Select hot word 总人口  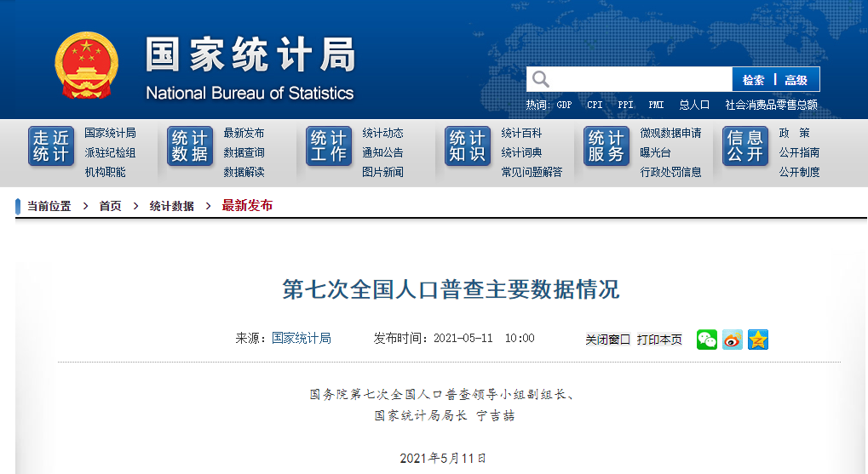click(694, 105)
